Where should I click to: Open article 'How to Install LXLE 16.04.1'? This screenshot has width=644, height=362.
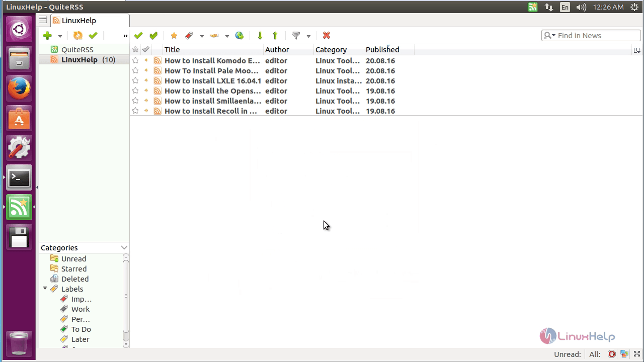click(213, 81)
